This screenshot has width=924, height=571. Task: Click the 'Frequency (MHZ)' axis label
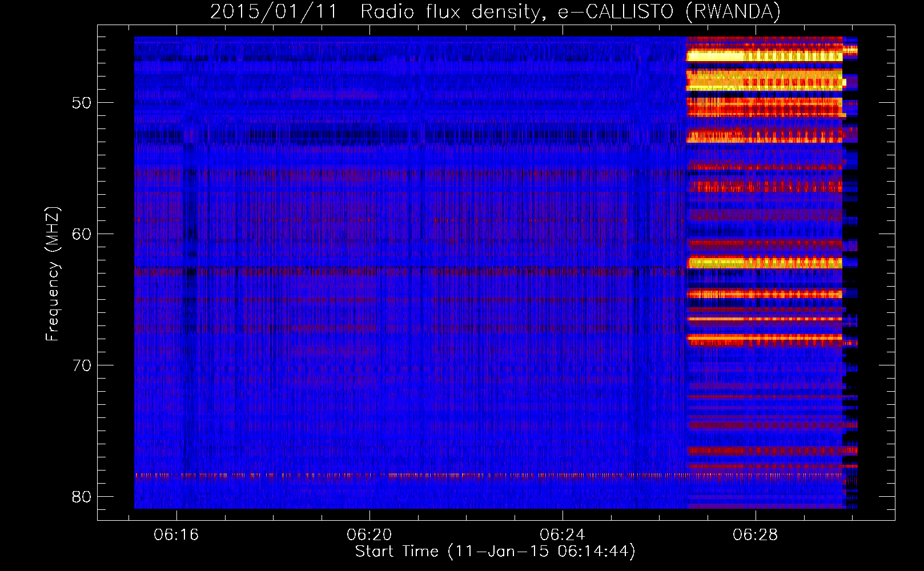pyautogui.click(x=53, y=274)
